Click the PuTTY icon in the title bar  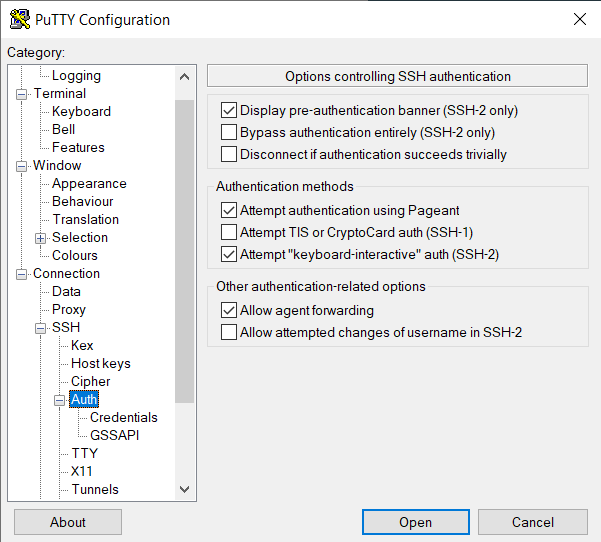(x=20, y=19)
